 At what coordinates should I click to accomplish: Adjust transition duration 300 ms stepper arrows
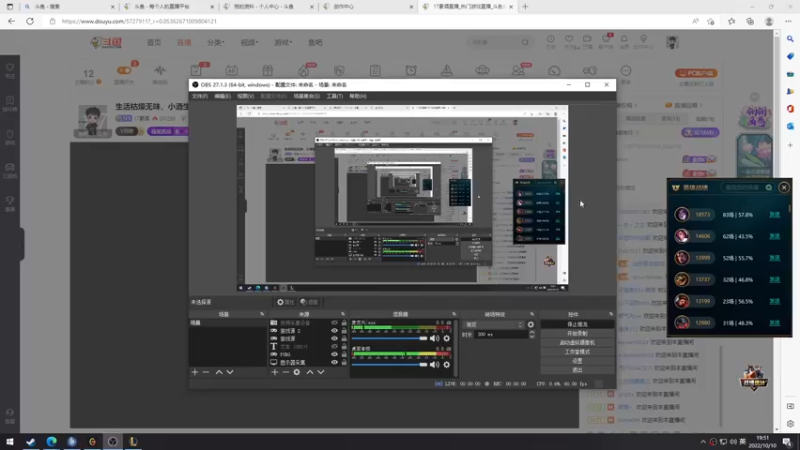(532, 334)
